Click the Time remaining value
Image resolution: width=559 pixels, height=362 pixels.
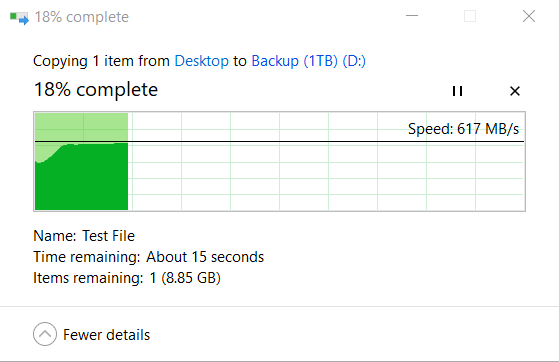[x=205, y=257]
